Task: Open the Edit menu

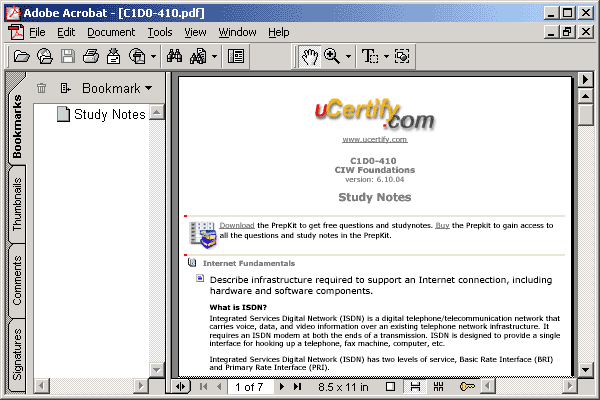Action: [x=66, y=33]
